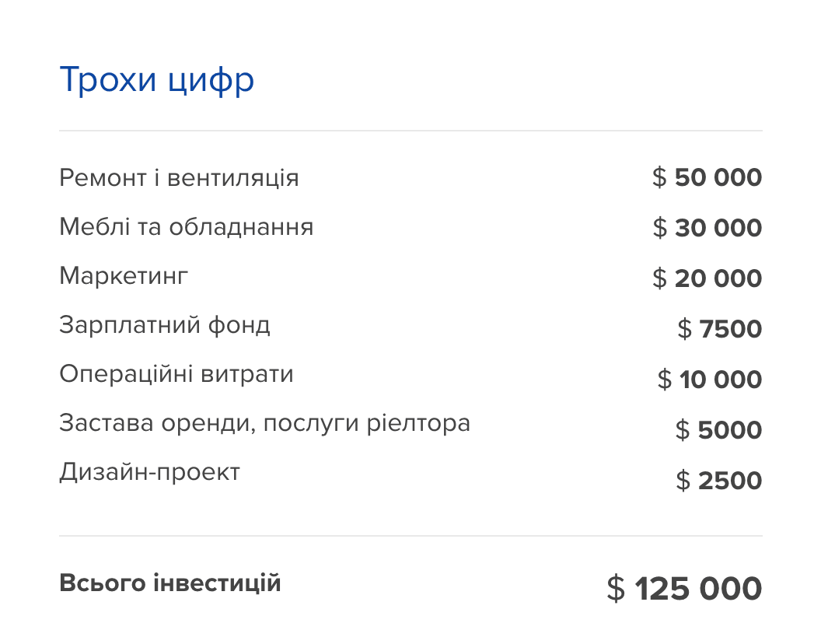The image size is (821, 644).
Task: Click the $ 125 000 total amount
Action: point(684,588)
